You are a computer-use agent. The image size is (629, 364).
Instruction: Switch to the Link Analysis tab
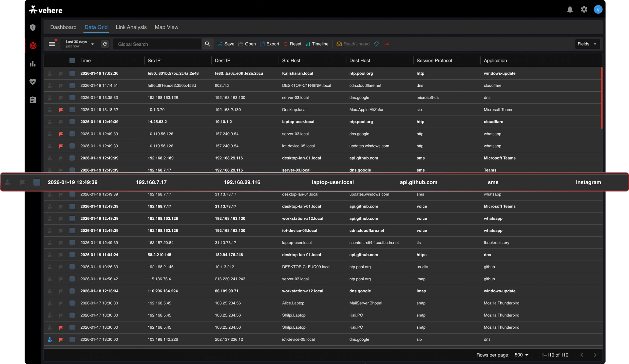coord(131,27)
